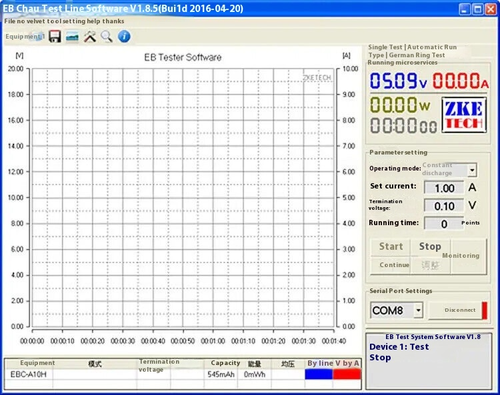Image resolution: width=500 pixels, height=395 pixels.
Task: Switch to the Automatic Run tab
Action: pos(432,47)
